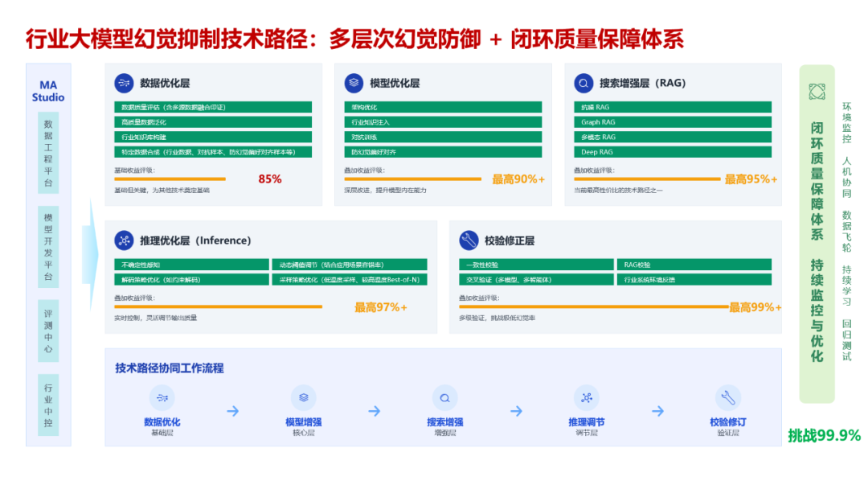Click the 最高97%+ value
Viewport: 868px width, 489px height.
coord(380,306)
